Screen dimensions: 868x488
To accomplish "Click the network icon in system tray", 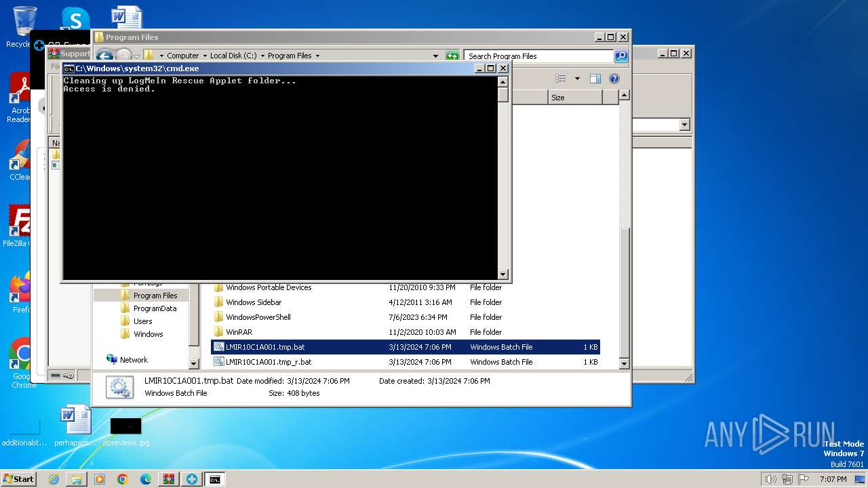I will pyautogui.click(x=788, y=479).
